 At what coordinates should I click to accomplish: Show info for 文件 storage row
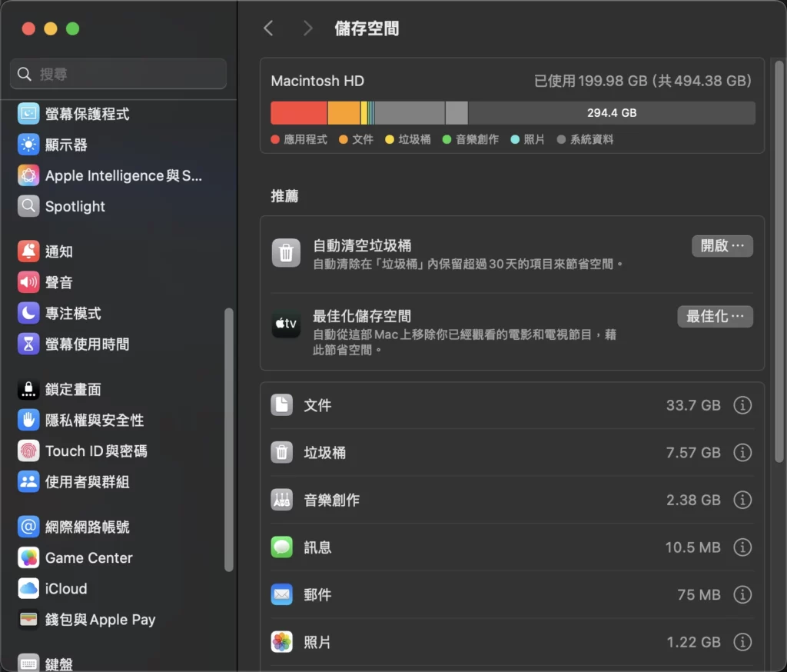point(742,404)
